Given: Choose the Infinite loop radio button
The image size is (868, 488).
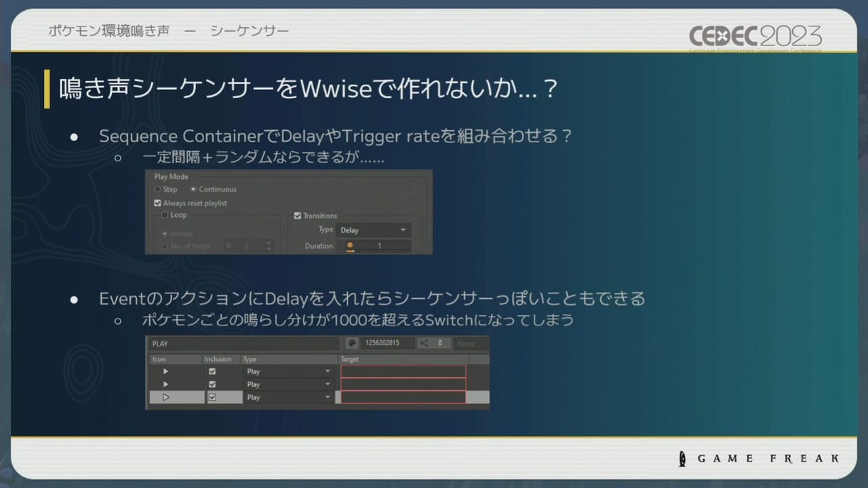Looking at the screenshot, I should (165, 234).
